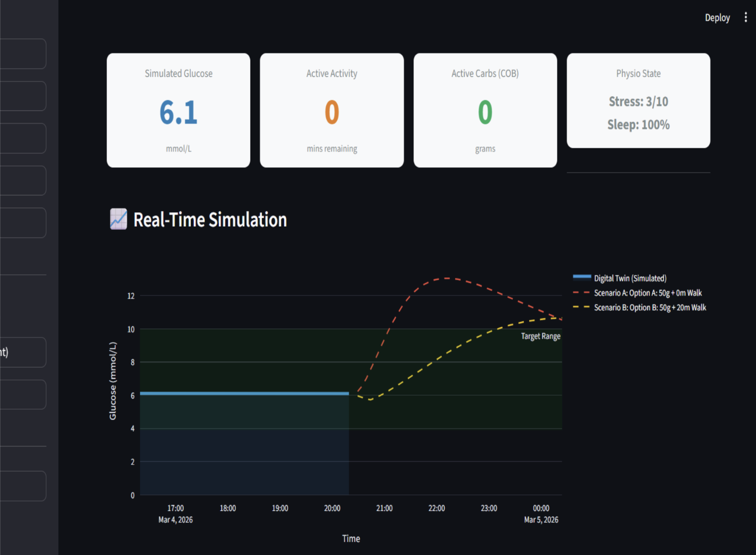Click the peak of the red Scenario A curve
This screenshot has width=756, height=555.
[x=447, y=278]
